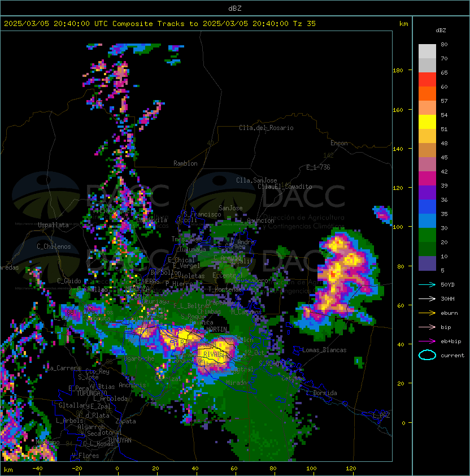The image size is (470, 476).
Task: Click the cyan ellipse icon labeled current
Action: 427,355
